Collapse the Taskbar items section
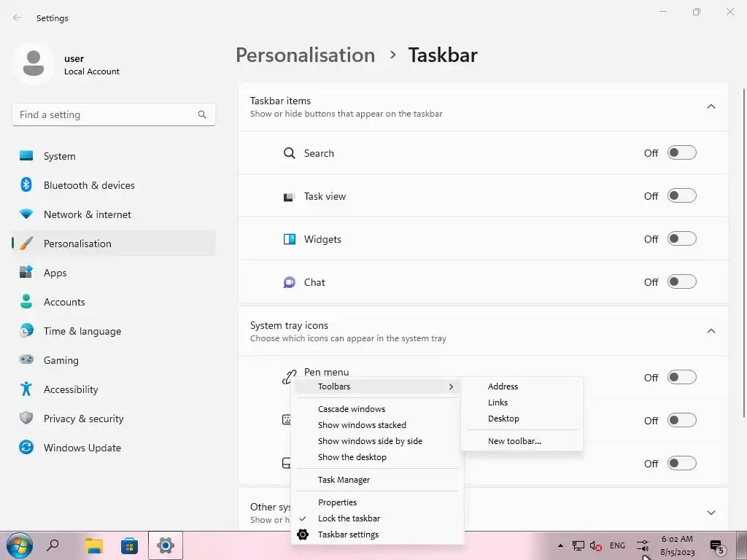Screen dimensions: 747x560 711,106
